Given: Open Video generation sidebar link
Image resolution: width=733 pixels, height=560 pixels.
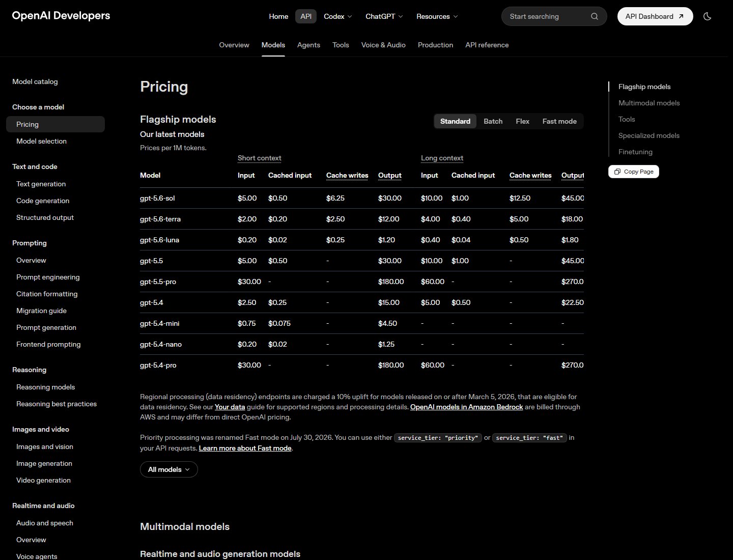Looking at the screenshot, I should pos(43,480).
